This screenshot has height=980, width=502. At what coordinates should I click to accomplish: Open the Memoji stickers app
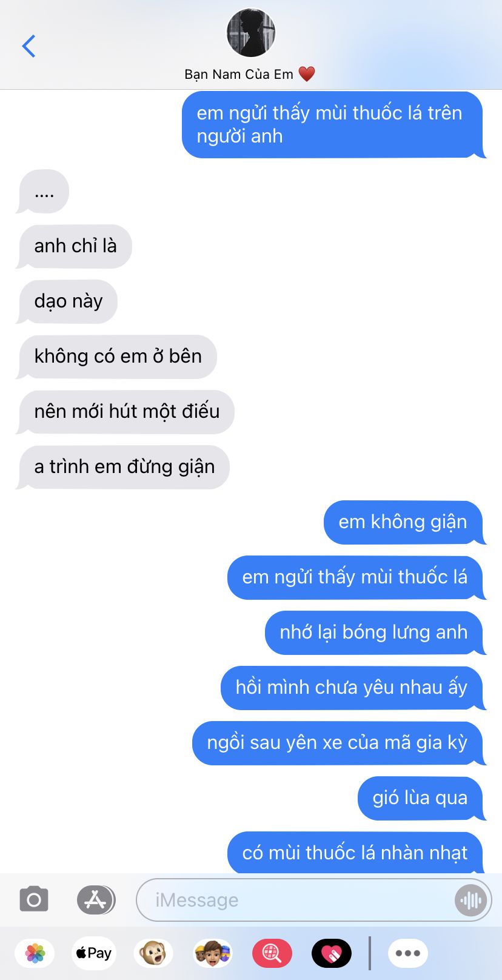(213, 953)
